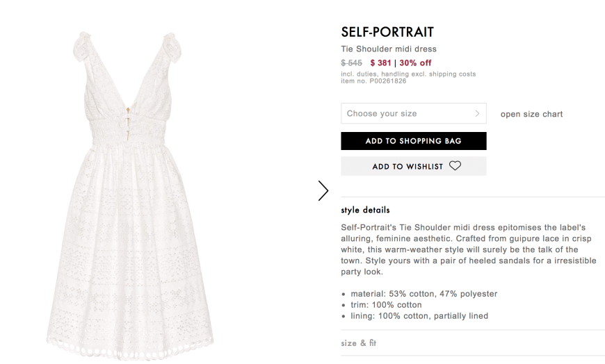Viewport: 605px width, 364px height.
Task: Select item number P00261826 text
Action: [373, 81]
